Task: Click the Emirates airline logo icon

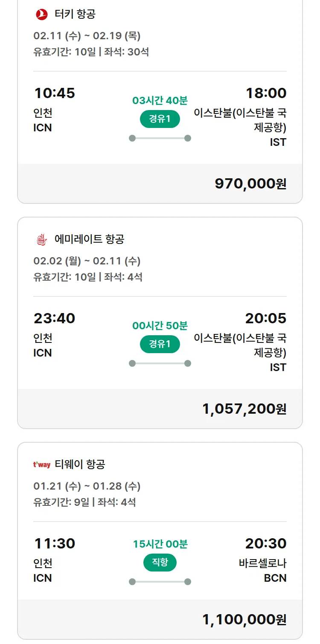Action: [42, 239]
